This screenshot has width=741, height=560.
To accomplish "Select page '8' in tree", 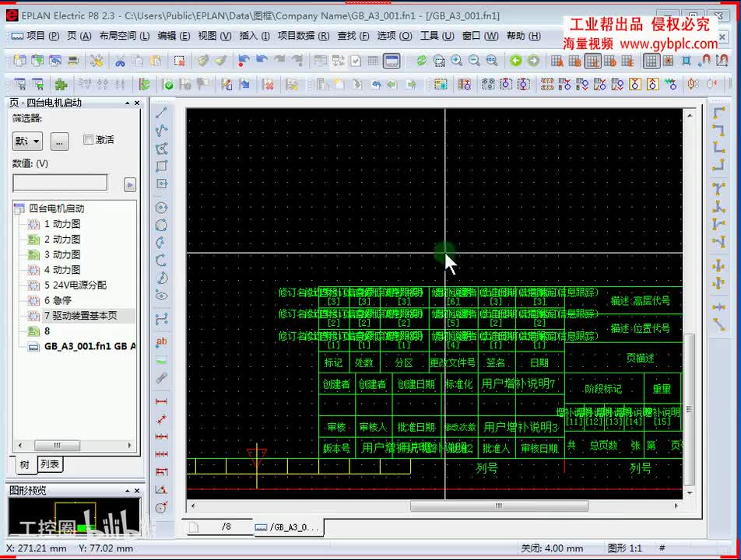I will coord(47,331).
